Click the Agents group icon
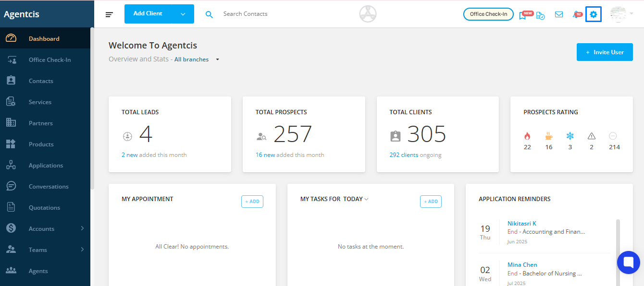 click(11, 271)
